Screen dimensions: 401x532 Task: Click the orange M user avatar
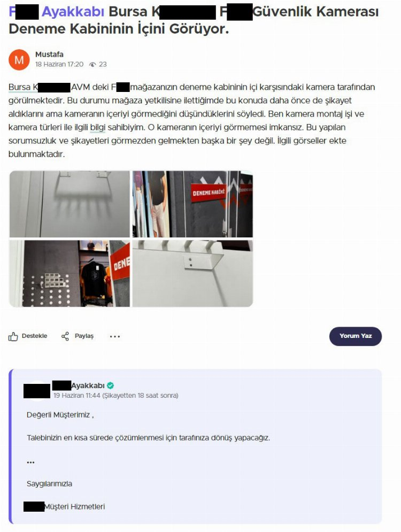click(x=19, y=60)
